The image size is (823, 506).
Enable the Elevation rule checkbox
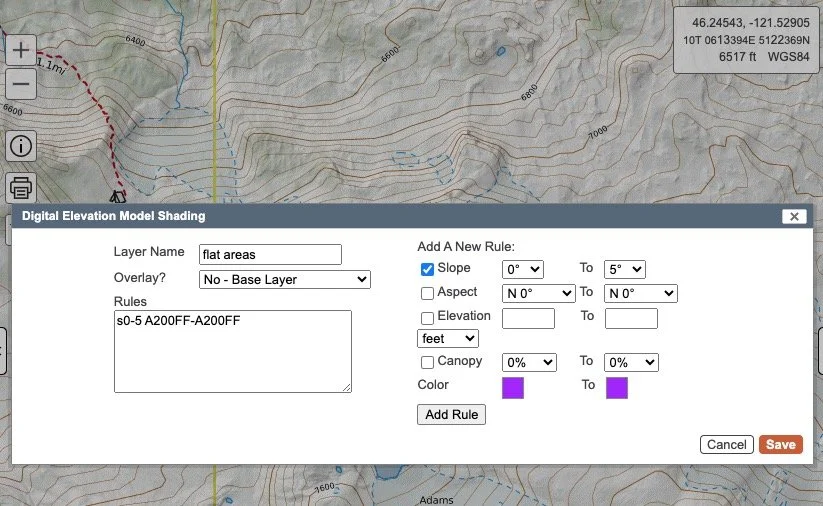(x=427, y=318)
